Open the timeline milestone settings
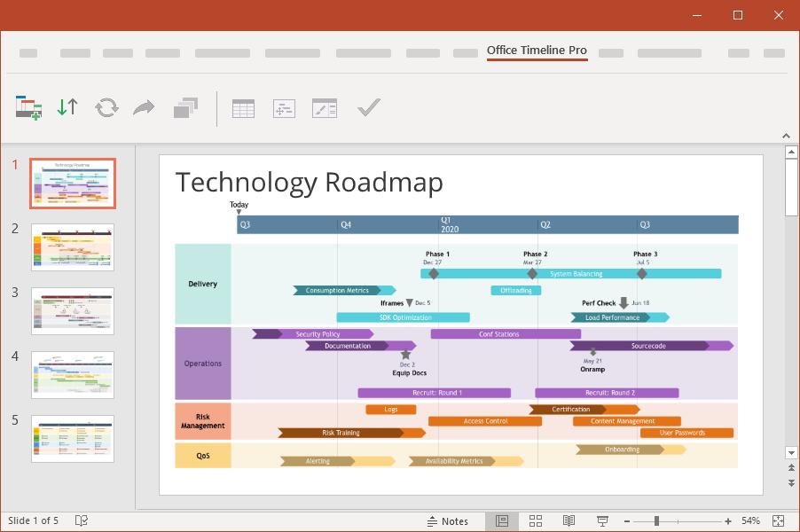 point(284,108)
